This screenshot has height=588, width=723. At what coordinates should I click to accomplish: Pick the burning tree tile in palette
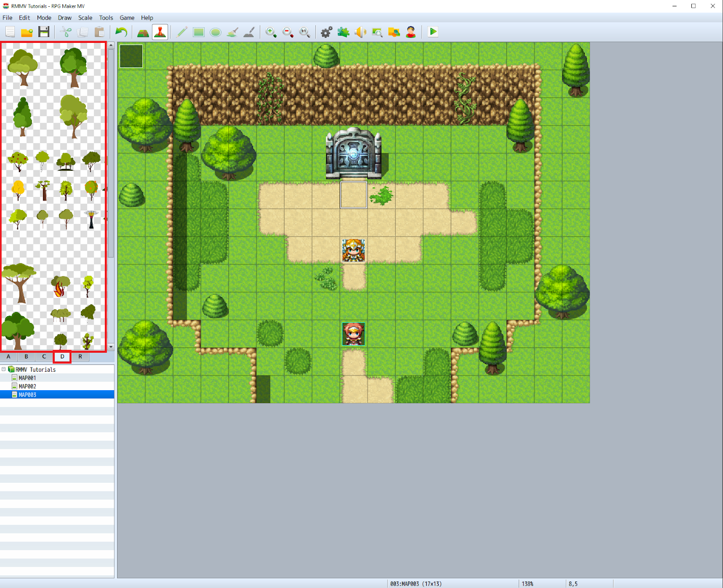(60, 286)
